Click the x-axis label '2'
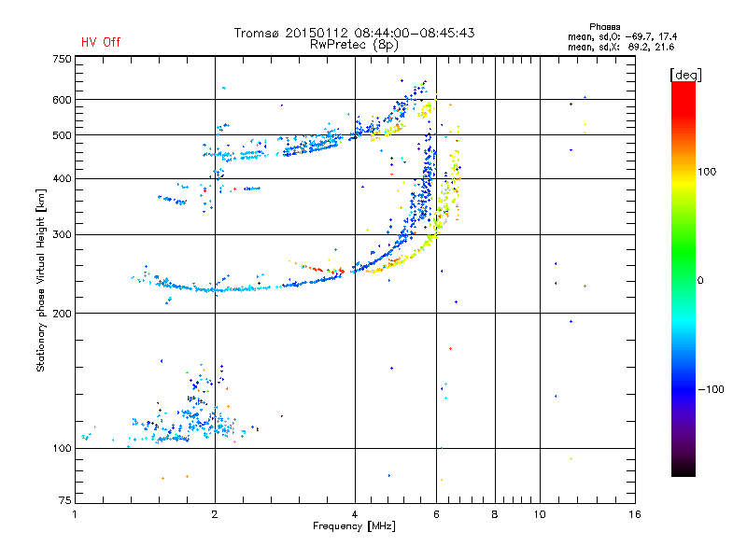The image size is (747, 560). 215,514
